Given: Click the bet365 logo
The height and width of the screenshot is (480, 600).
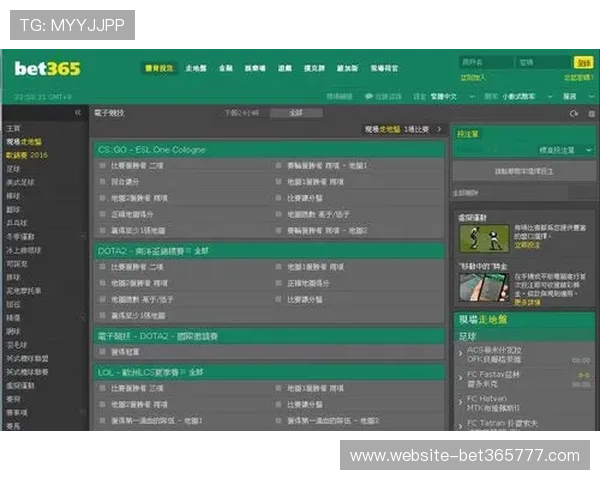Looking at the screenshot, I should [x=47, y=69].
